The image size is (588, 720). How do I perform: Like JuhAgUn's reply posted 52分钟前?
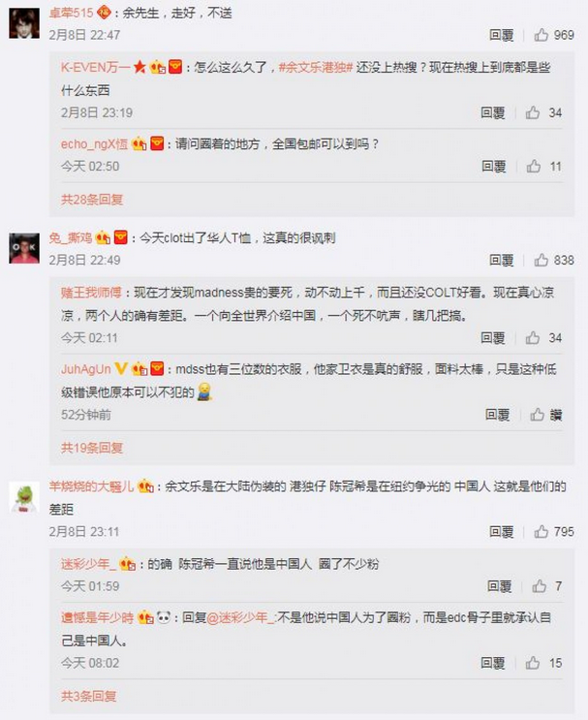537,415
